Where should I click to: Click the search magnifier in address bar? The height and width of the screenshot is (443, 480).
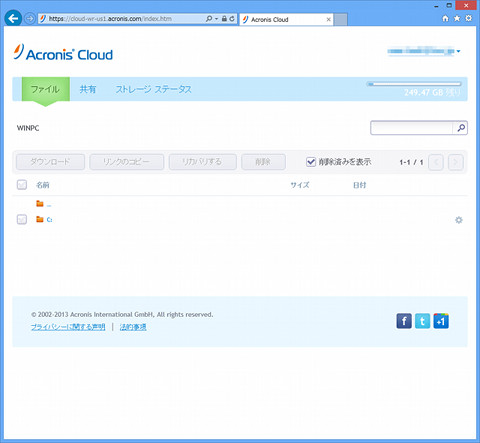pos(209,19)
